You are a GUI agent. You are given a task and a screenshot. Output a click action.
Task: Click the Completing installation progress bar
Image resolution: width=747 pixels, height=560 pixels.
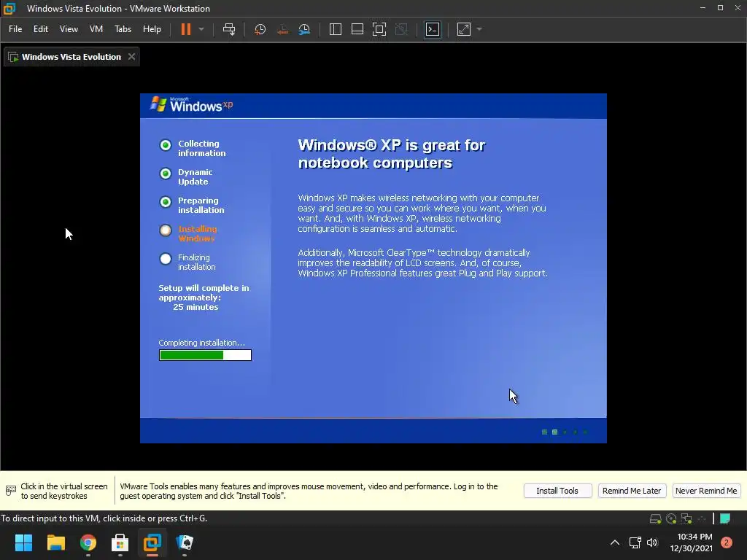point(205,355)
